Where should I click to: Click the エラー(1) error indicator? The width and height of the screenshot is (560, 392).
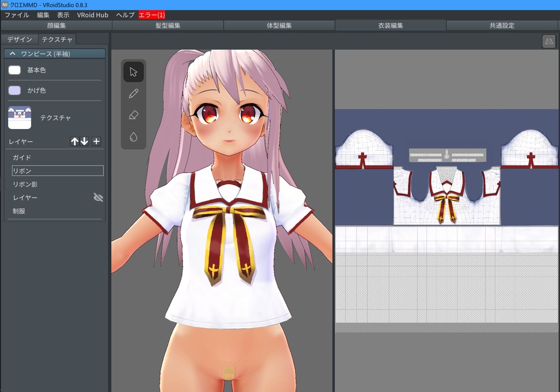pos(151,15)
